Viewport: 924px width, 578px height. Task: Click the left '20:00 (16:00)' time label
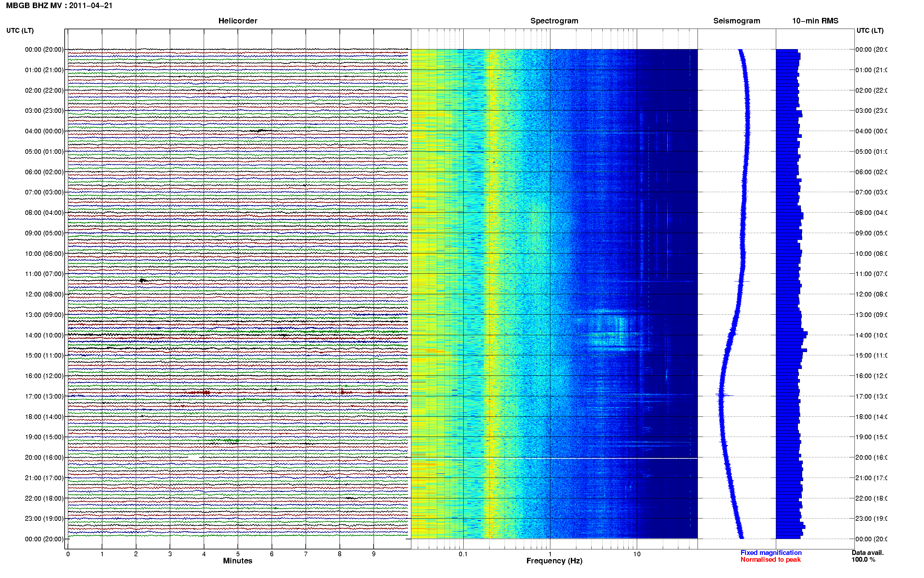pyautogui.click(x=44, y=457)
